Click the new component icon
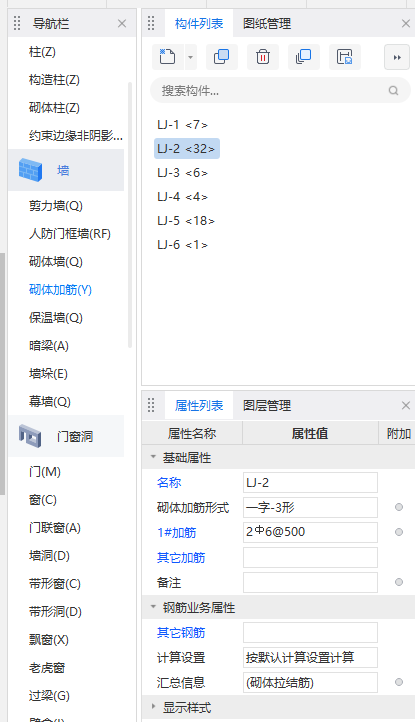This screenshot has height=722, width=415. pos(167,57)
